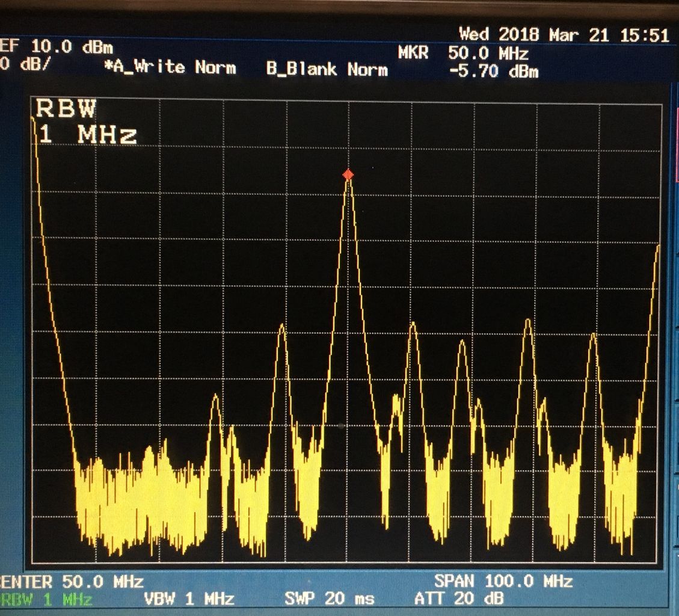Click the date 'Wed 2018 Mar 21 15:51'

564,35
